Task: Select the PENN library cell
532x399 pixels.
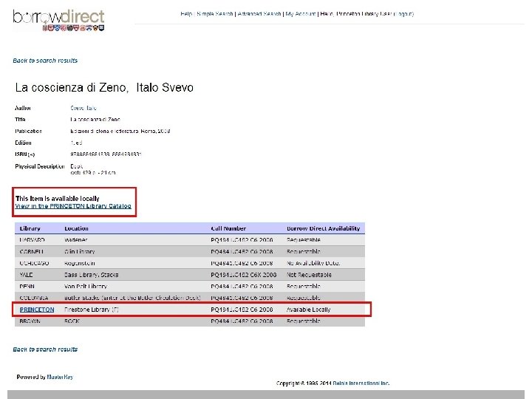Action: click(x=27, y=287)
